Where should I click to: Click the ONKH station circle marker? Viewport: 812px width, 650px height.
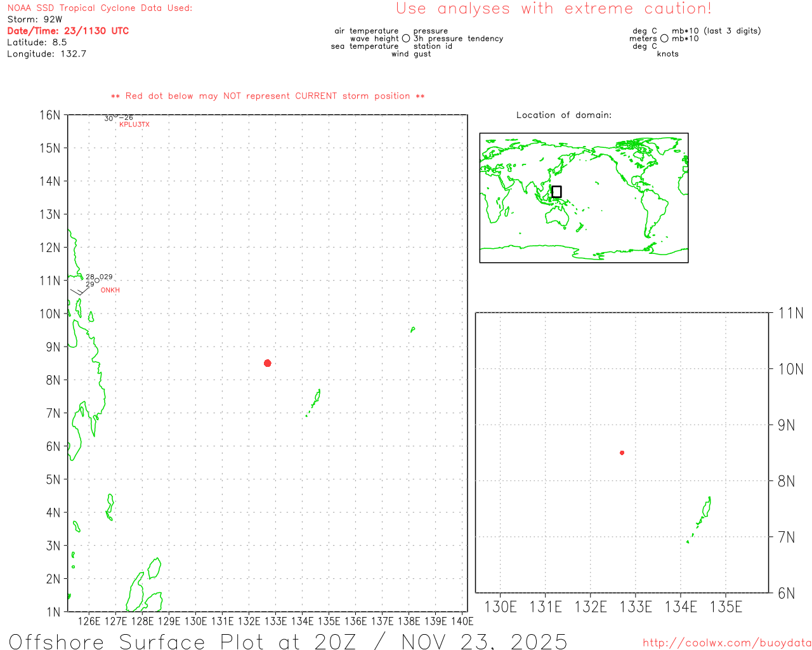tap(96, 280)
